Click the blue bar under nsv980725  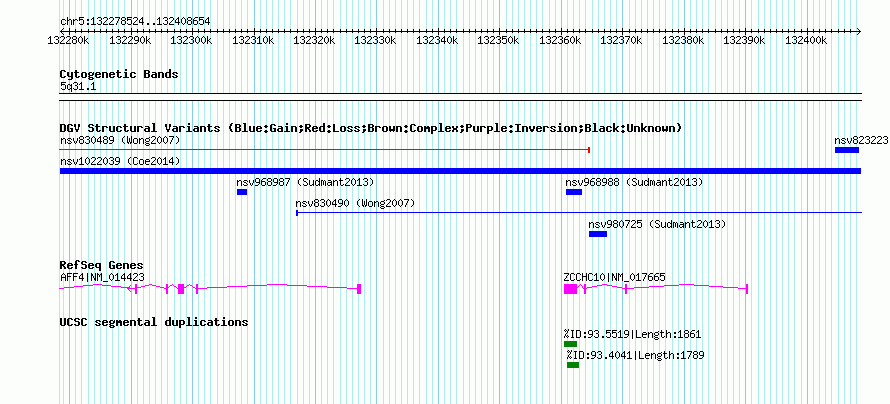tap(598, 234)
